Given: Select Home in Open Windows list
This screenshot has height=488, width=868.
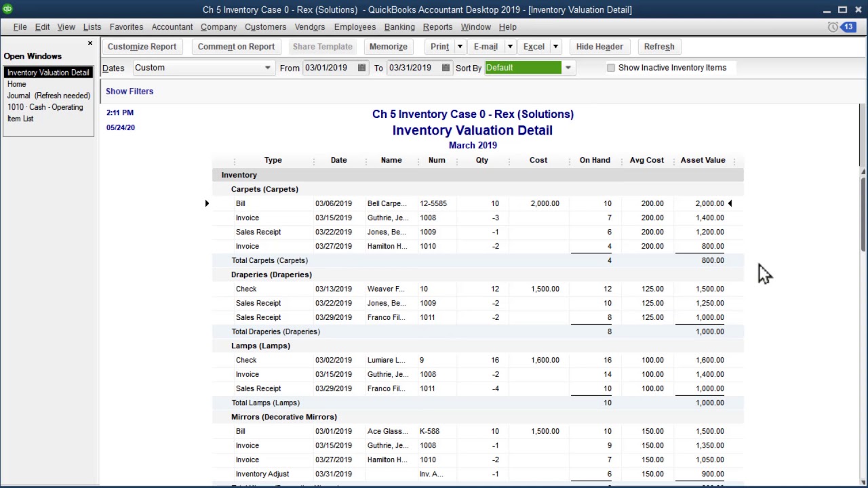Looking at the screenshot, I should 17,84.
